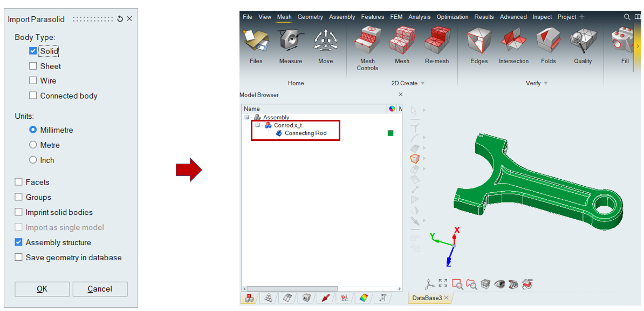Viewport: 644px width, 311px height.
Task: Select the Measure tool icon
Action: coord(290,42)
